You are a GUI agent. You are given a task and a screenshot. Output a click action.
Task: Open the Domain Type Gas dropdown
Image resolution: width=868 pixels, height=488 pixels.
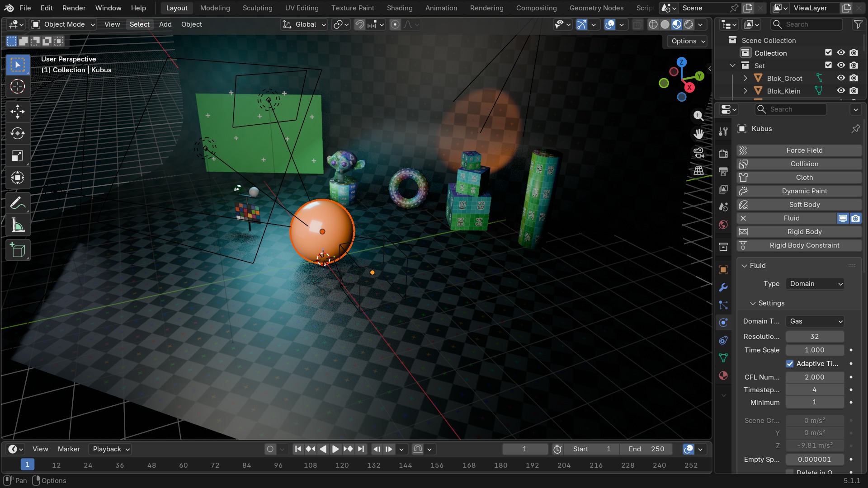815,321
